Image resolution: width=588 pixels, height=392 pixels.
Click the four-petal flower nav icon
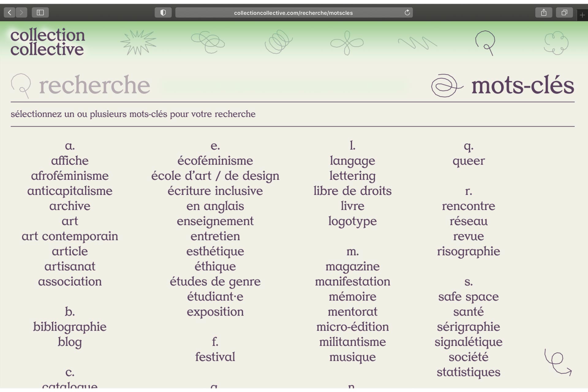tap(347, 43)
